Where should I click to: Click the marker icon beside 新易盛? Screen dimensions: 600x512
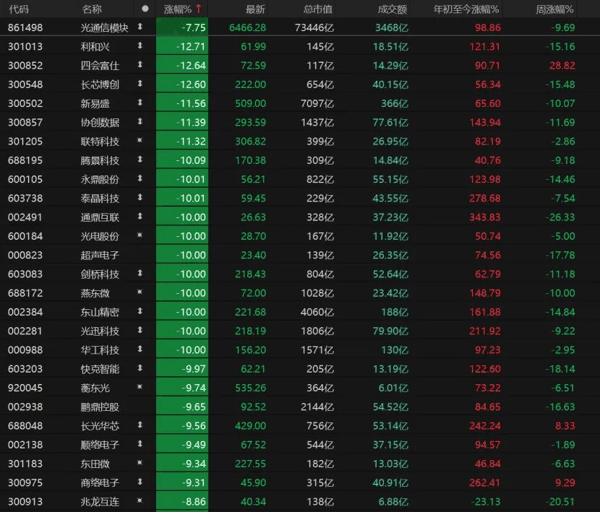click(x=140, y=103)
